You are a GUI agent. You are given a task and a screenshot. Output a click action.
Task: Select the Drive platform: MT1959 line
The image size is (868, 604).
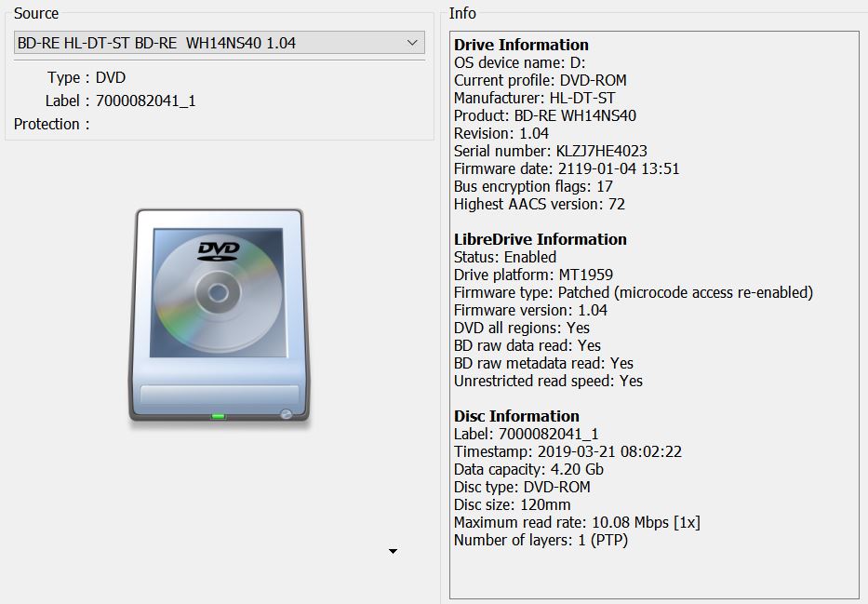click(x=533, y=275)
